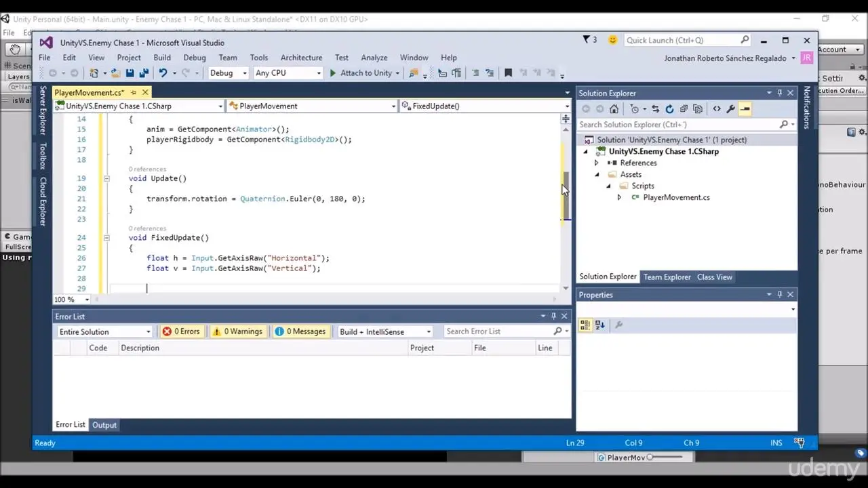The width and height of the screenshot is (868, 488).
Task: Open the Debug menu
Action: click(x=195, y=58)
